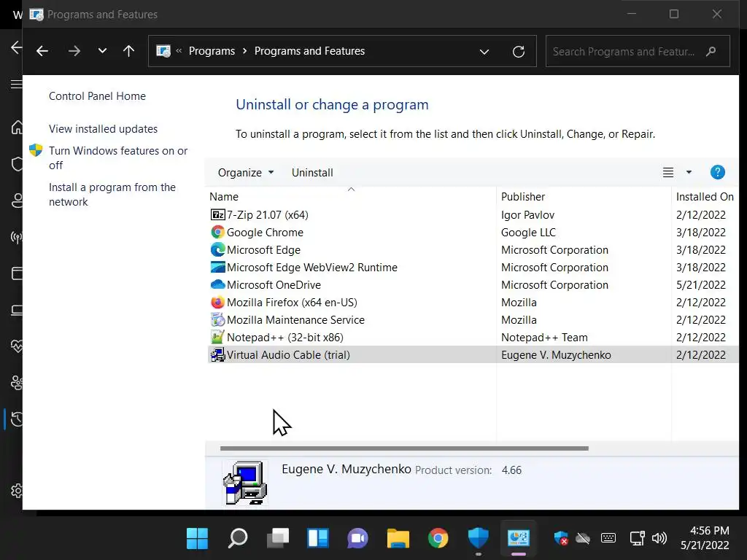Expand the view options dropdown arrow

click(x=689, y=172)
